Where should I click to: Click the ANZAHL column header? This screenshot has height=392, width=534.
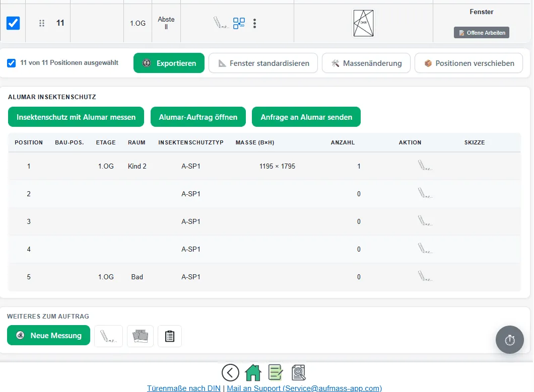coord(343,142)
